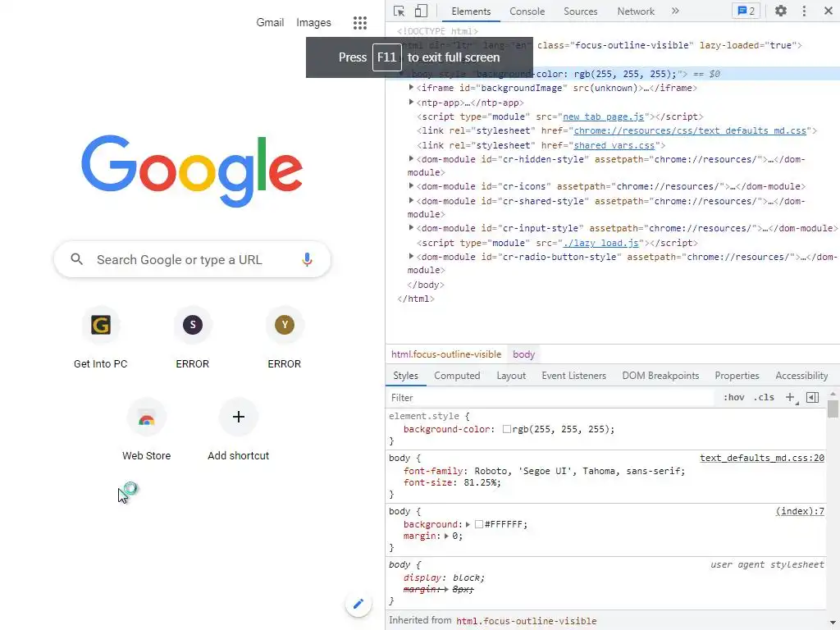Expand the ntp-app node
The height and width of the screenshot is (630, 840).
[411, 102]
